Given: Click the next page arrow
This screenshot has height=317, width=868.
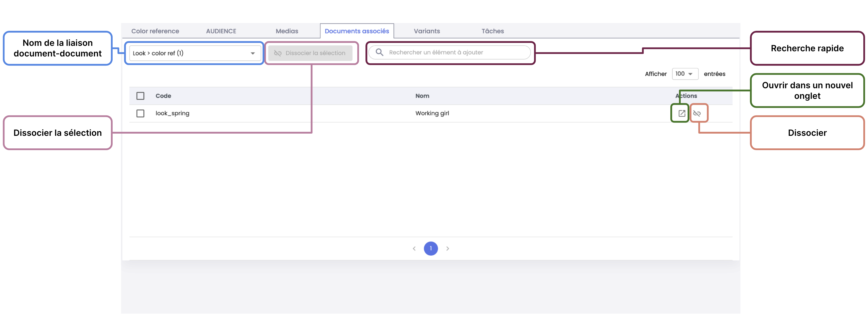Looking at the screenshot, I should (x=448, y=249).
